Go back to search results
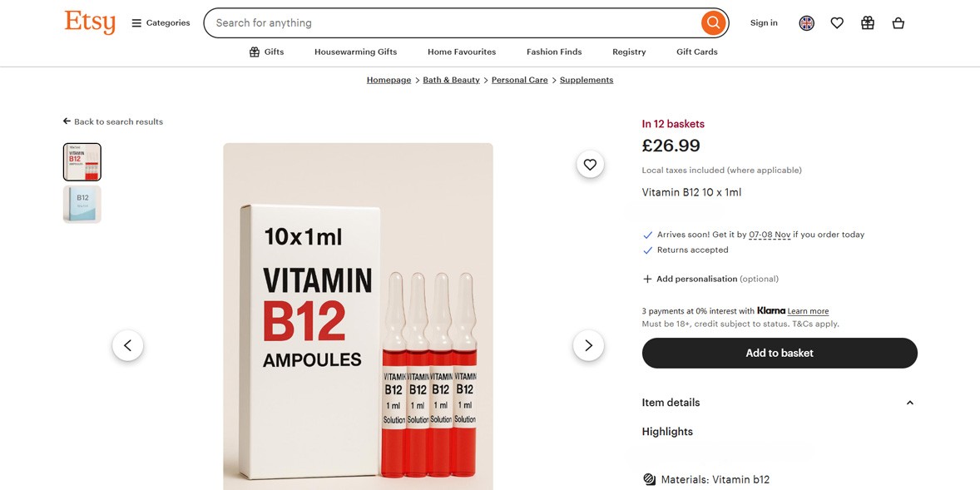Screen dimensions: 980x490 pos(112,121)
